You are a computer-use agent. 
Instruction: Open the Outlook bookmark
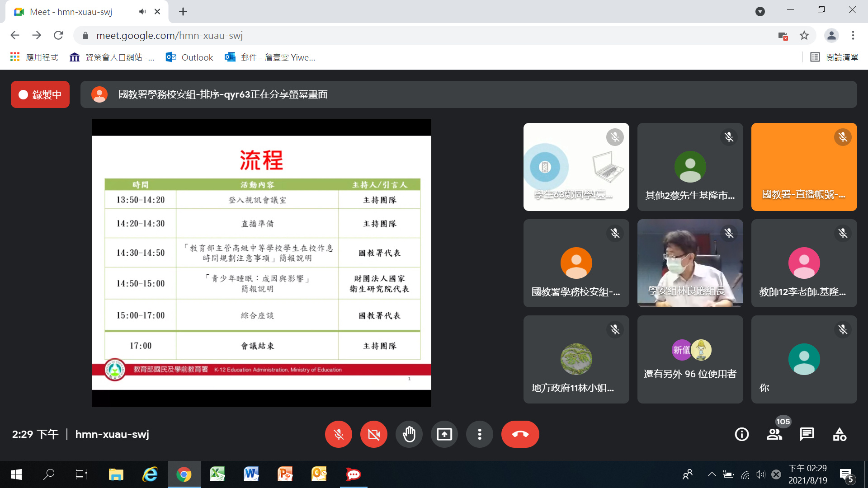tap(189, 57)
